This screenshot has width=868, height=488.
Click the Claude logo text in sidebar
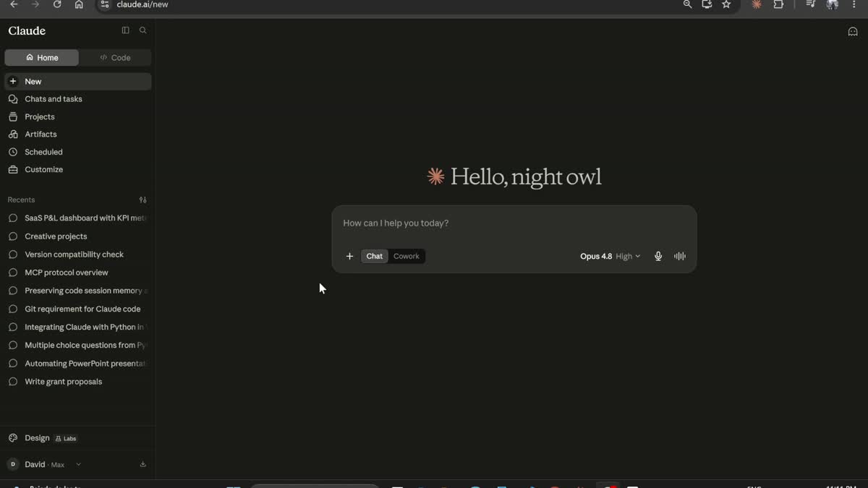pyautogui.click(x=27, y=31)
